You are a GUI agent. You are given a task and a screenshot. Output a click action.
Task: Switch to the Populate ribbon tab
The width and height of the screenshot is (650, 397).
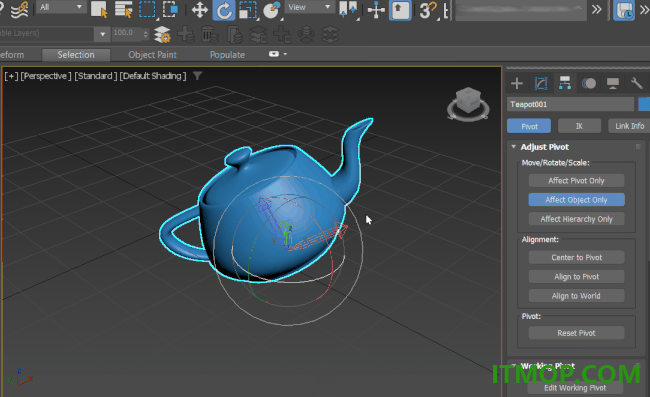point(227,55)
